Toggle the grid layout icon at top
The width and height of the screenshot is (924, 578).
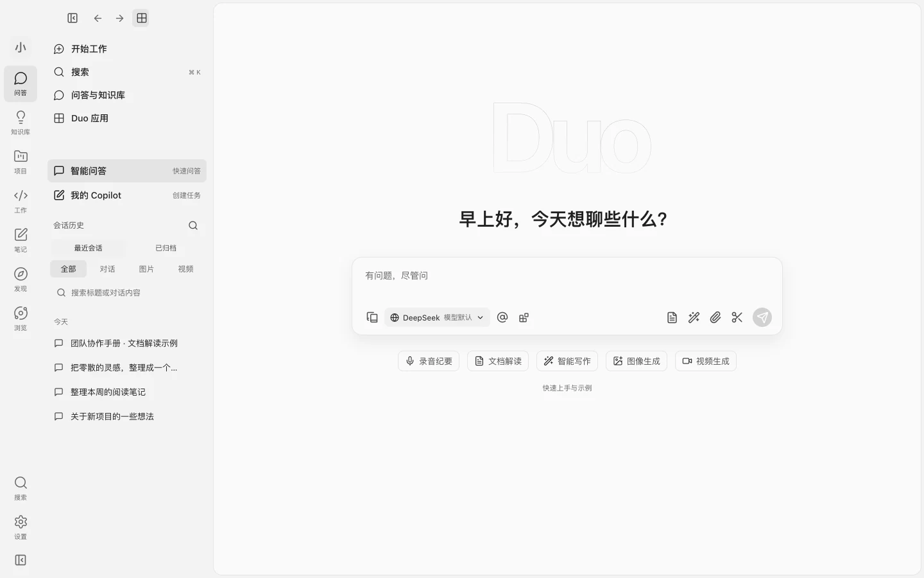click(x=141, y=18)
